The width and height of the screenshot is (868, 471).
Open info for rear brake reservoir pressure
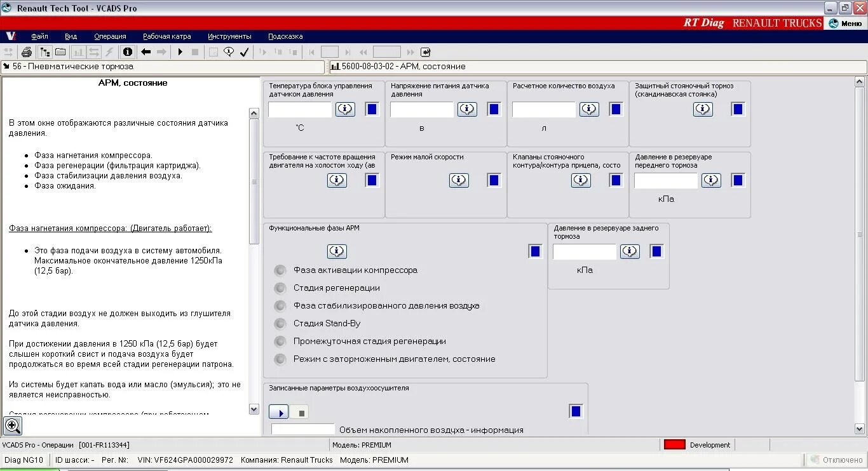(630, 251)
